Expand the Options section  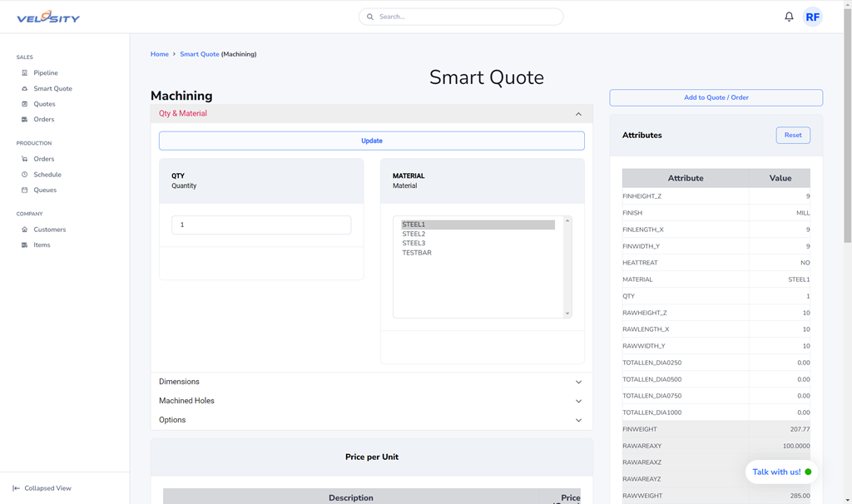(578, 420)
